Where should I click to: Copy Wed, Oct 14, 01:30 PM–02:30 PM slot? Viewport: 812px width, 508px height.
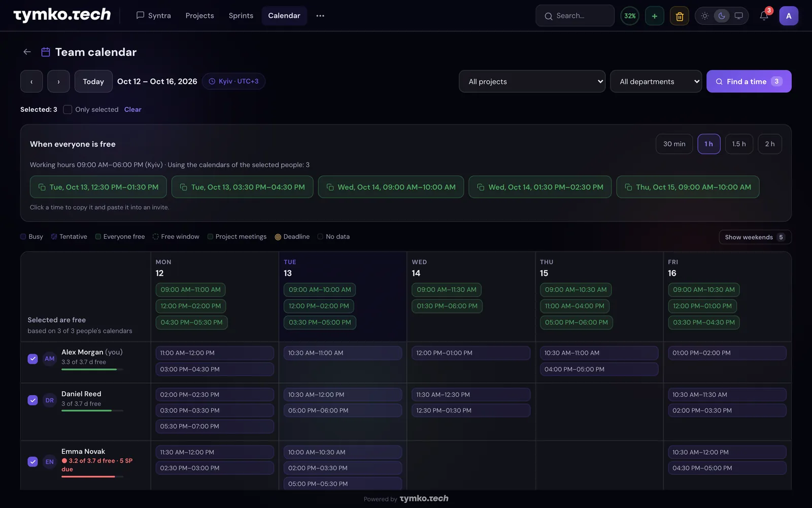[x=540, y=187]
